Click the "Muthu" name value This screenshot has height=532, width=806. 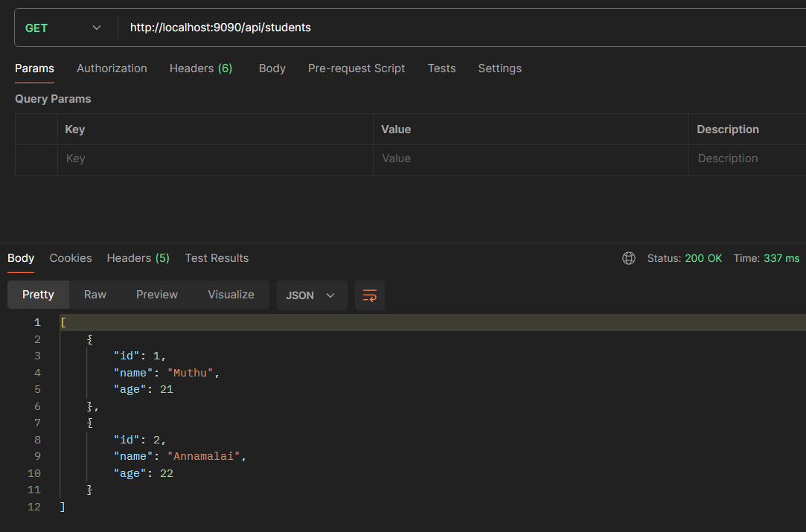[x=191, y=373]
